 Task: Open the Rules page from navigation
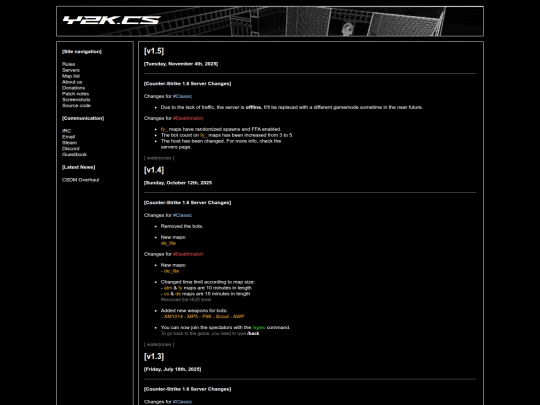click(x=69, y=64)
